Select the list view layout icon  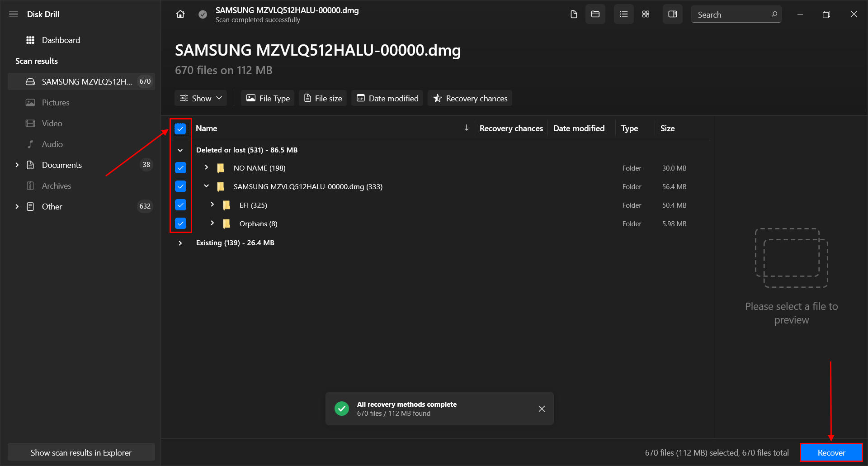click(624, 14)
